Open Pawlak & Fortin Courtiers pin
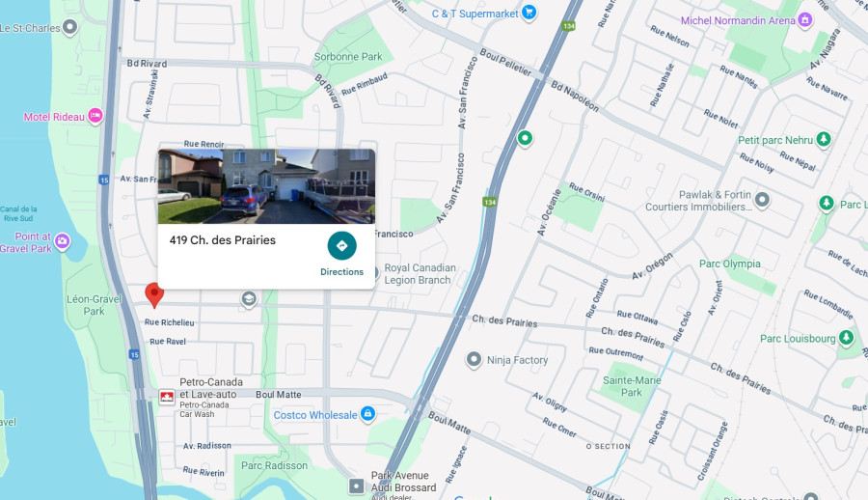The image size is (868, 500). [x=762, y=200]
